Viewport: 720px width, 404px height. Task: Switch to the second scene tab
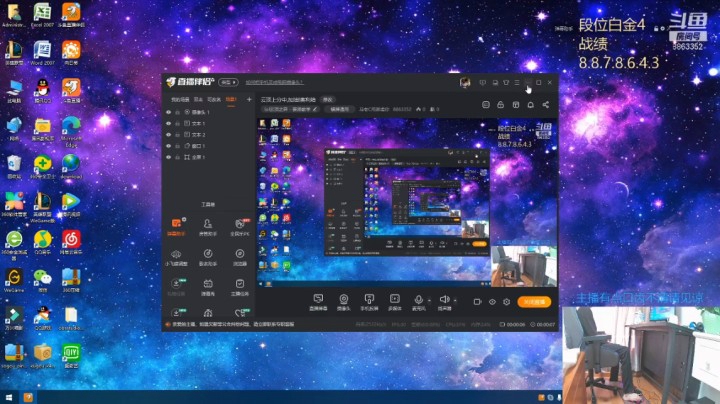(x=198, y=99)
